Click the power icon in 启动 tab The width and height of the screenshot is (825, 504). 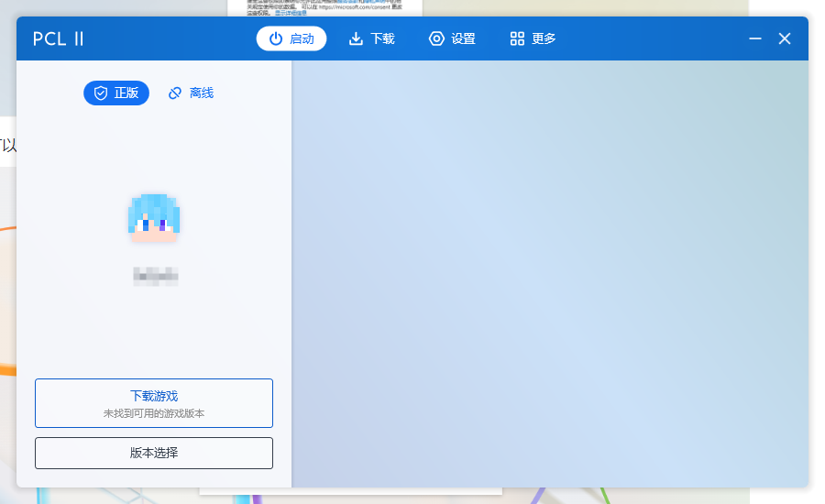click(x=275, y=38)
